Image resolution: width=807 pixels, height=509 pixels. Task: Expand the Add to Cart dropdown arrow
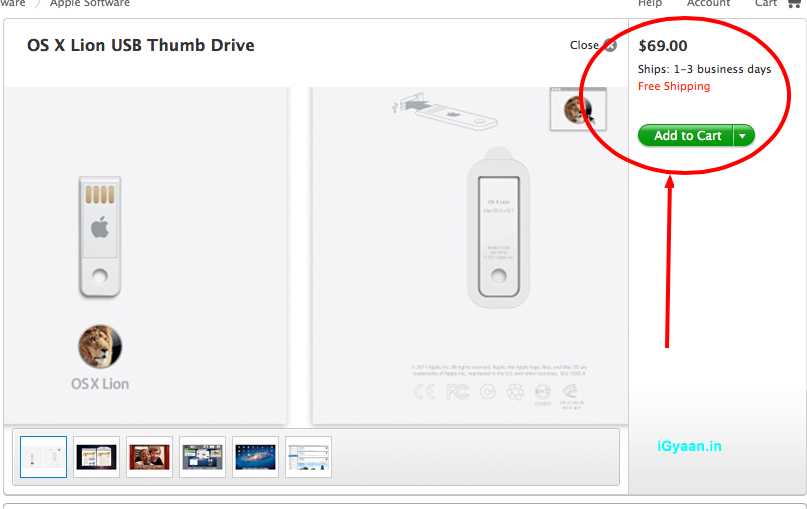point(743,136)
